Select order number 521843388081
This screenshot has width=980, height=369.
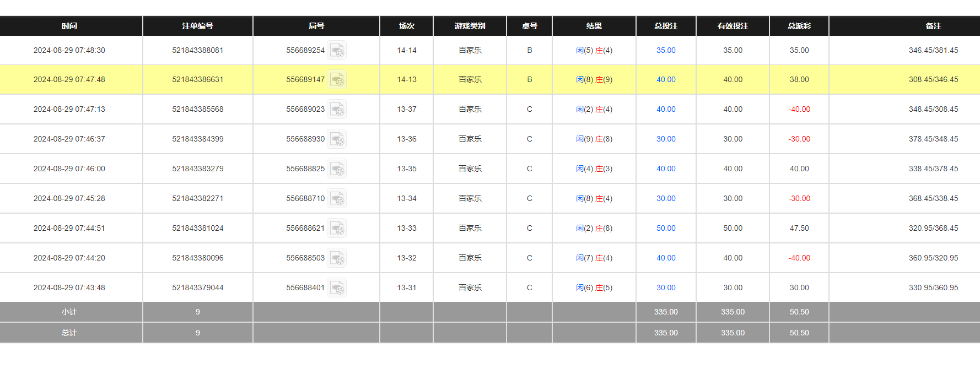click(x=197, y=50)
